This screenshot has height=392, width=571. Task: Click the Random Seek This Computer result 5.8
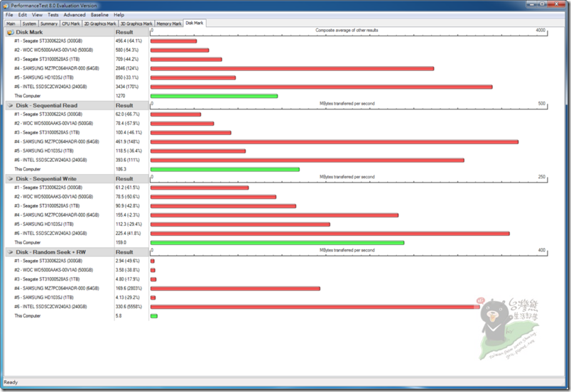pyautogui.click(x=119, y=316)
